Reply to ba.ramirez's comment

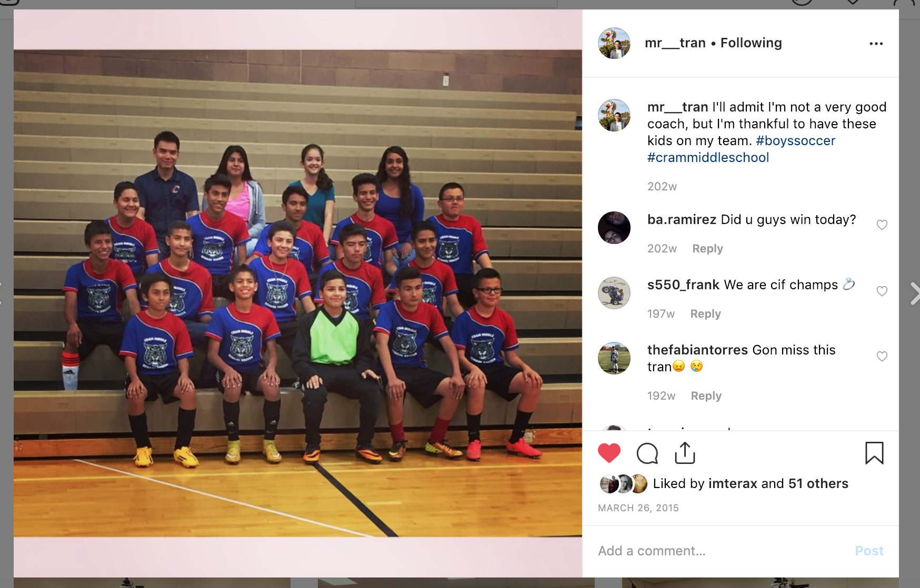(x=707, y=249)
